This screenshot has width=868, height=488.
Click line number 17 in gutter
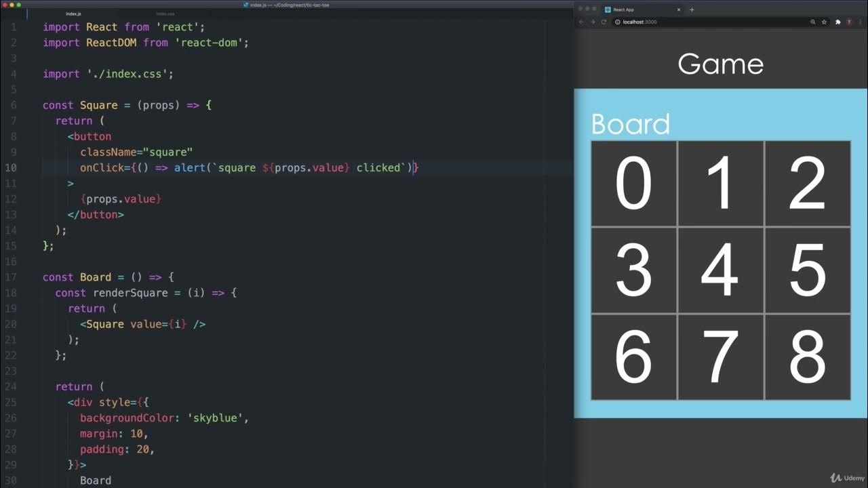point(11,277)
